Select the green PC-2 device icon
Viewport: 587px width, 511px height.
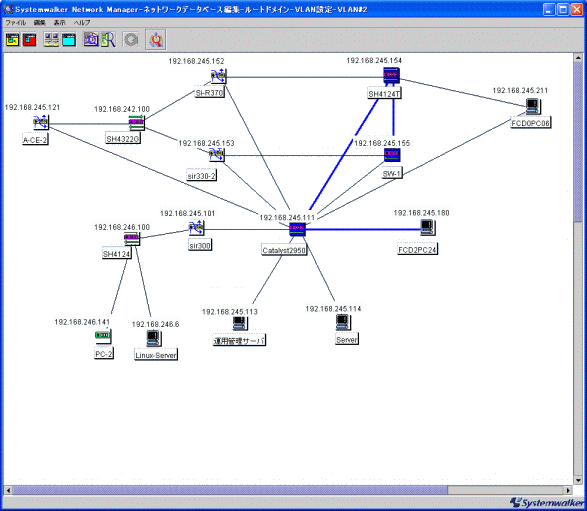[x=103, y=336]
